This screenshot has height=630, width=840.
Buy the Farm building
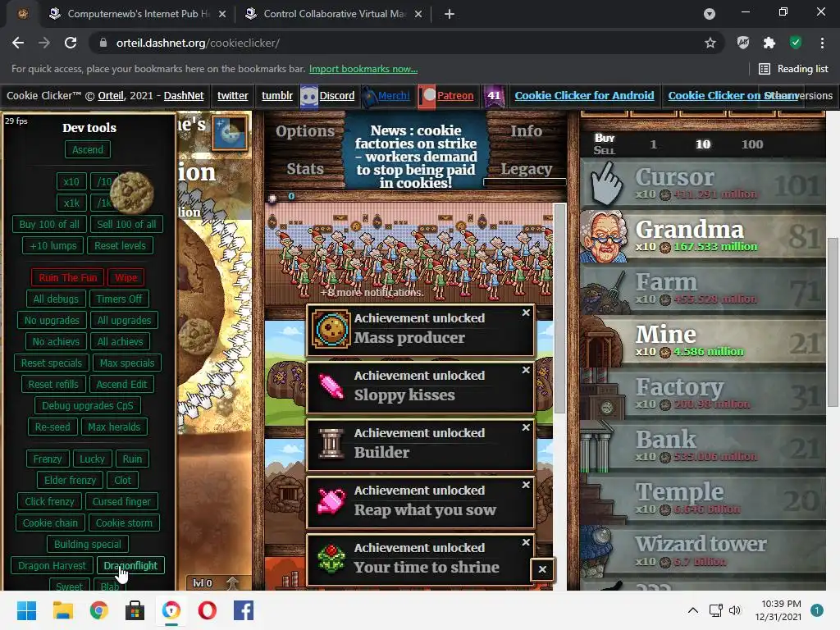tap(702, 289)
